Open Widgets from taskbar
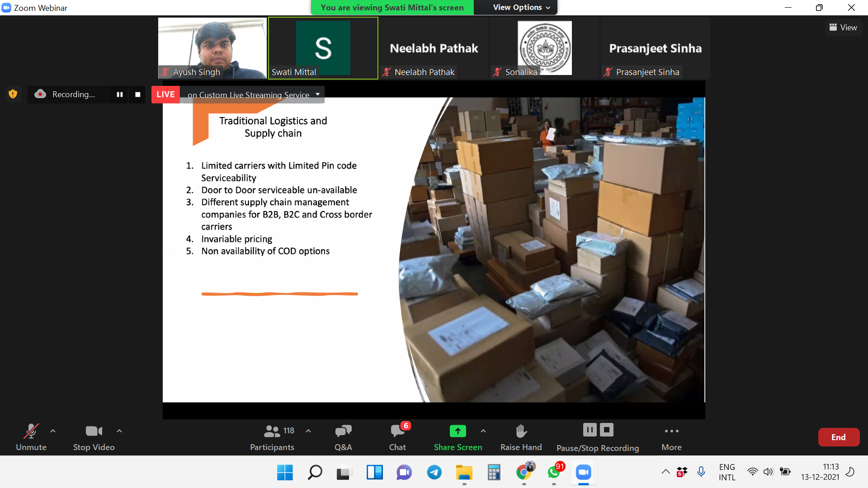Viewport: 868px width, 488px height. point(374,473)
